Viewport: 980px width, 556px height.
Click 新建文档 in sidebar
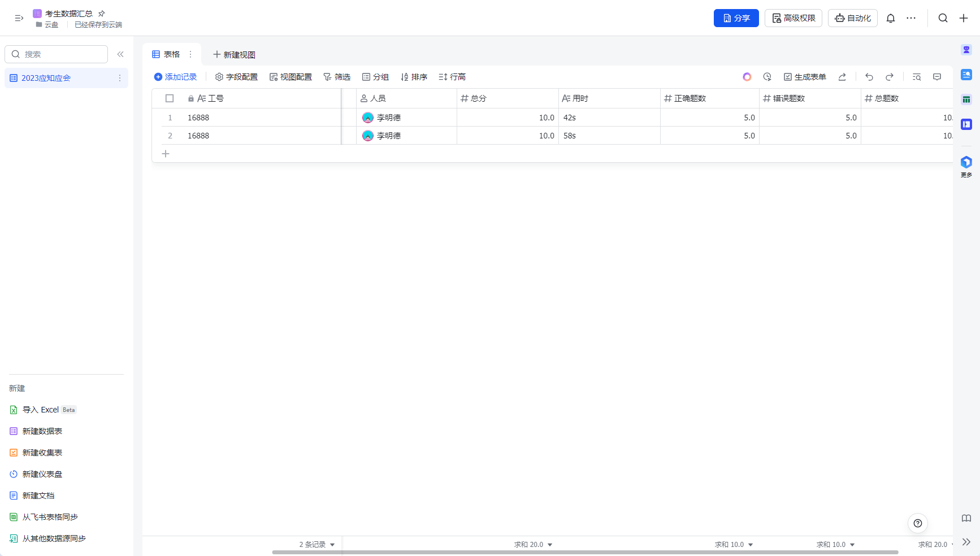(x=32, y=496)
